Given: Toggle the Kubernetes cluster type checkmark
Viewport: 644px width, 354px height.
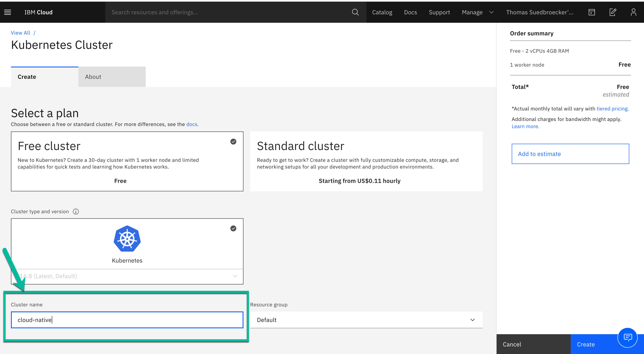Looking at the screenshot, I should (233, 228).
